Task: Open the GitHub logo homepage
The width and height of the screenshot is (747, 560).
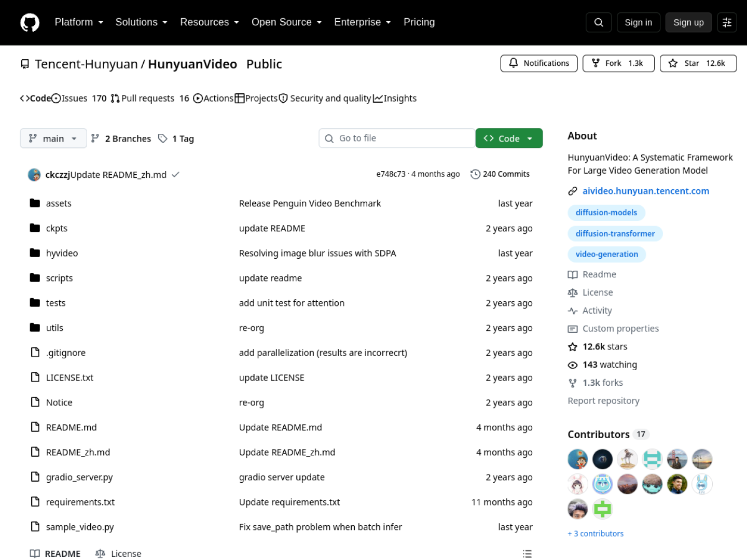Action: coord(30,22)
